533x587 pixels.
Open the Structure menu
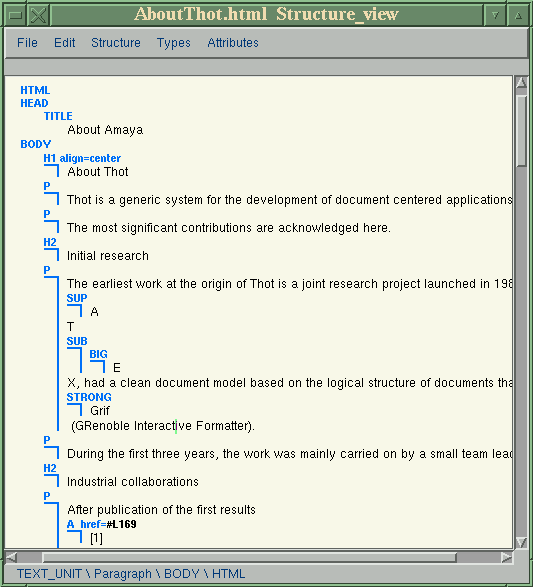(116, 43)
